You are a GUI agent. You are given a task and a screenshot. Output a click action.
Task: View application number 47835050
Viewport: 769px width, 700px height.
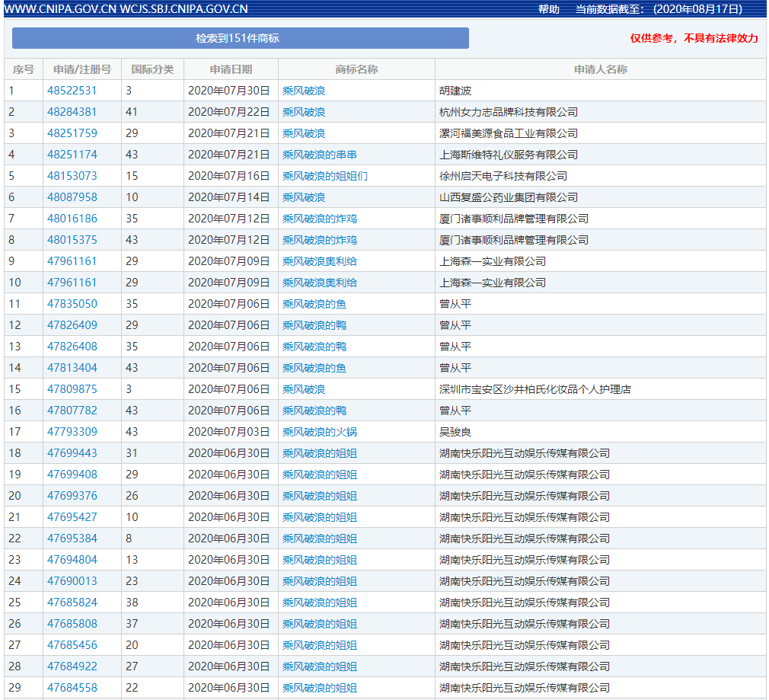(72, 304)
